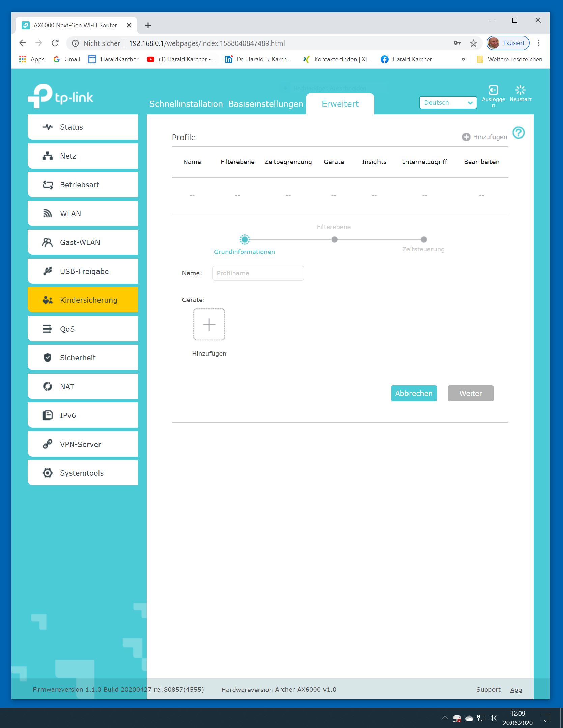Viewport: 563px width, 728px height.
Task: Click the Zeitsteuerung step marker
Action: [x=424, y=240]
